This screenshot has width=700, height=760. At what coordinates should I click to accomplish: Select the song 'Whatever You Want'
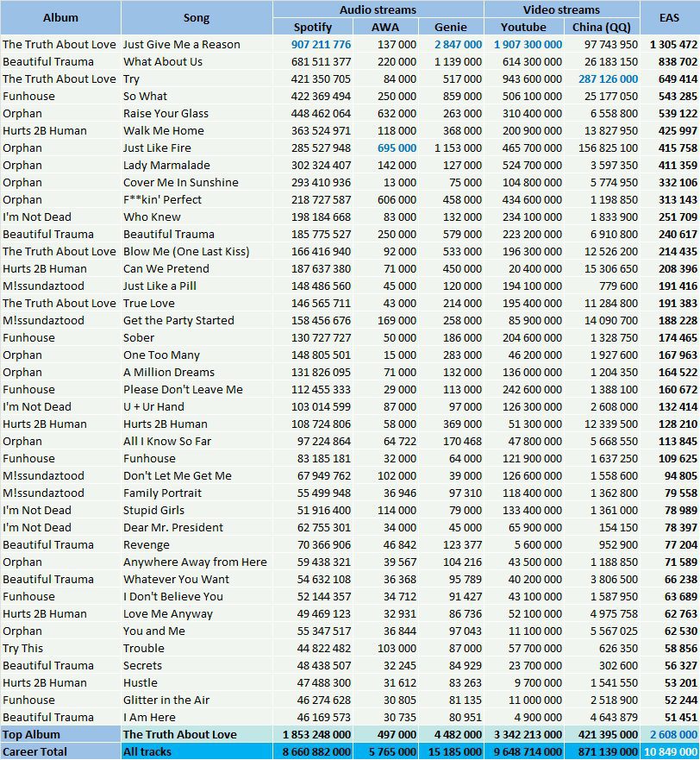[177, 580]
